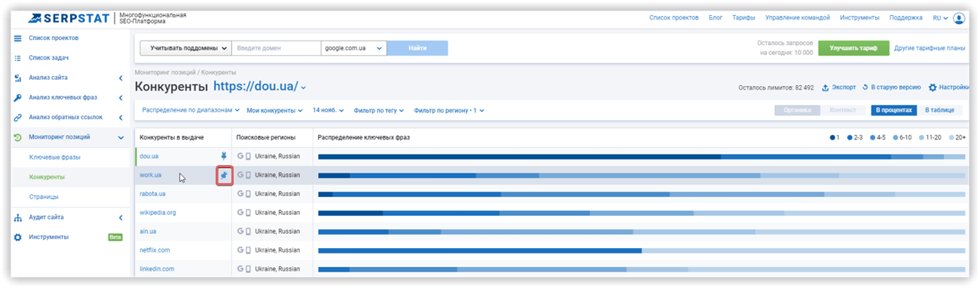The width and height of the screenshot is (980, 288).
Task: Toggle the position 1 legend item
Action: [834, 137]
